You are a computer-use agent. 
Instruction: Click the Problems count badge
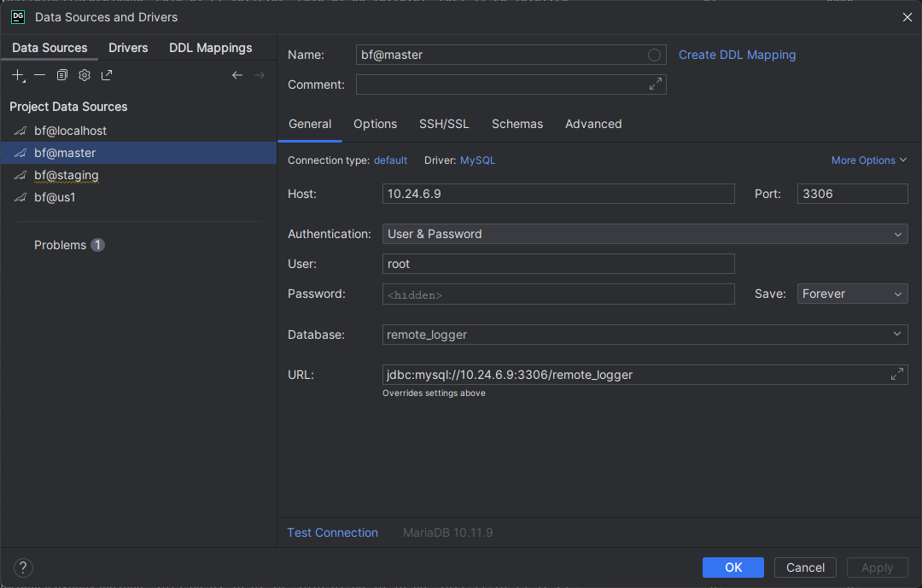click(x=97, y=245)
